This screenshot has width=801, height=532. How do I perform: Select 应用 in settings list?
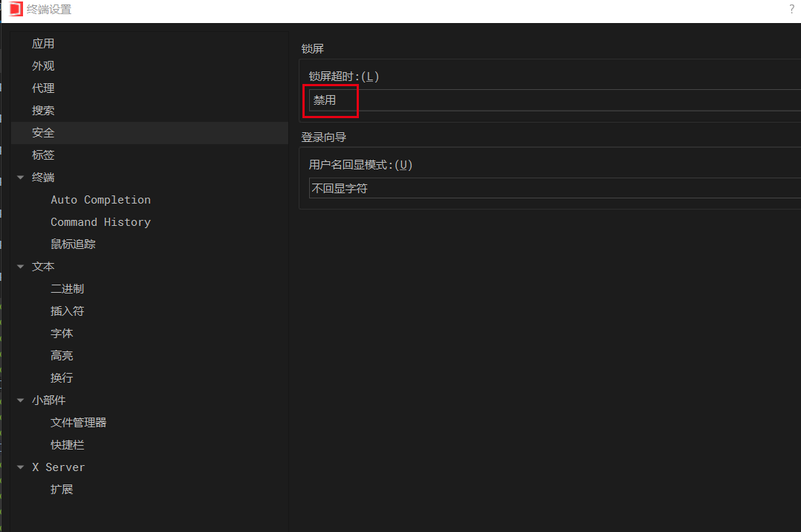(x=43, y=43)
